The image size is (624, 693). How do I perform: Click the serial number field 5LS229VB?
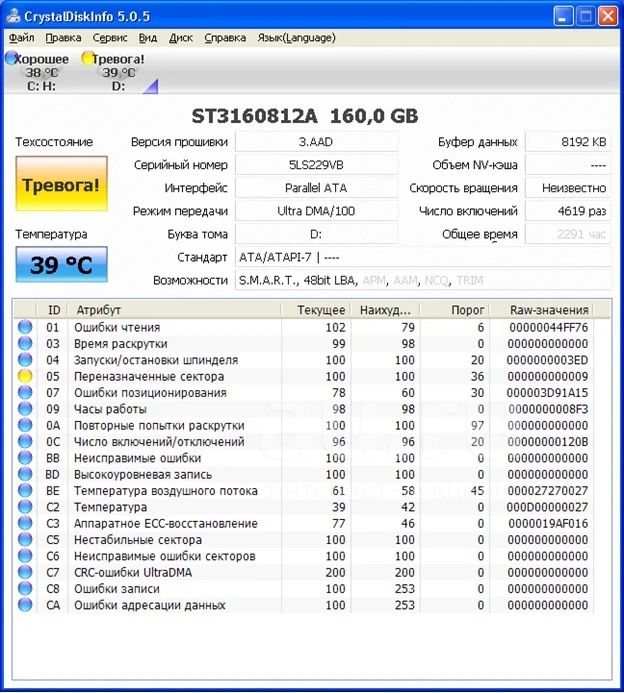pos(316,165)
